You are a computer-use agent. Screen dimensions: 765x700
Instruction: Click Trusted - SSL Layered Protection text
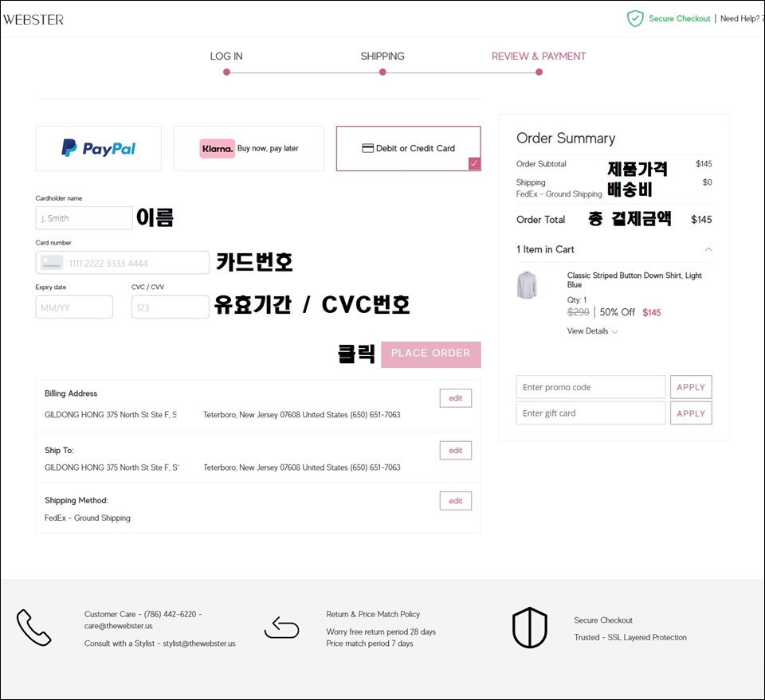tap(630, 638)
